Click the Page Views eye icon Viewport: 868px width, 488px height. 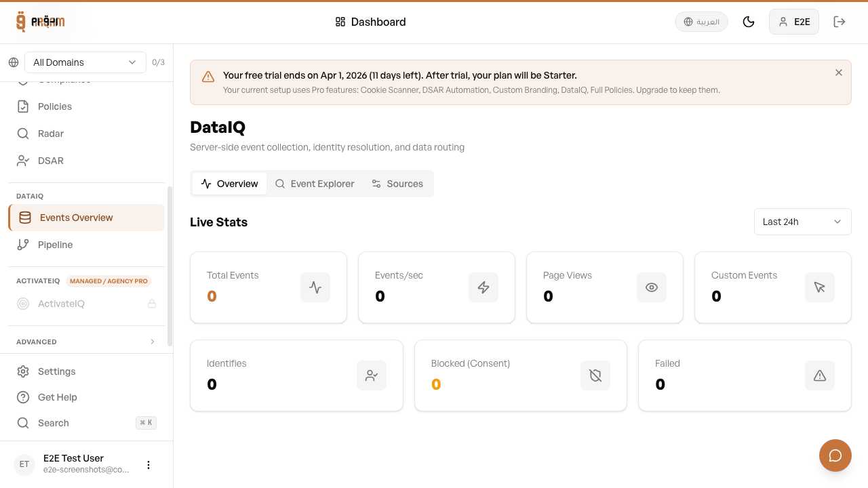(x=652, y=287)
